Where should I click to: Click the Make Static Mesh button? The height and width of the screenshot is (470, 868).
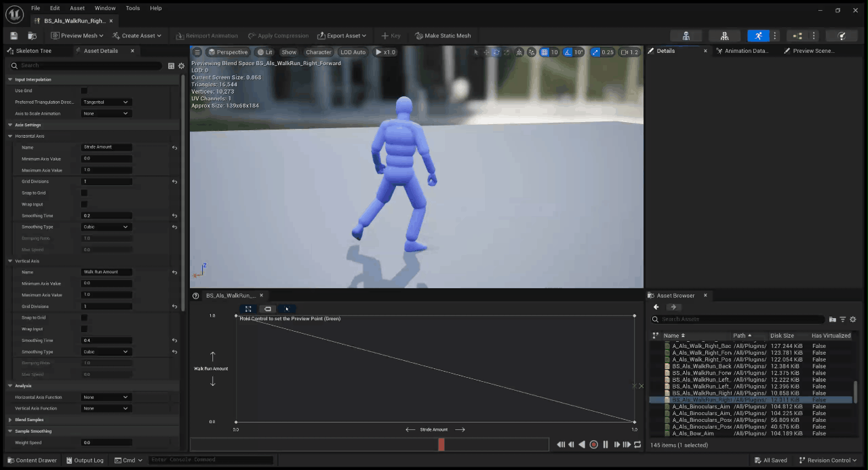442,36
